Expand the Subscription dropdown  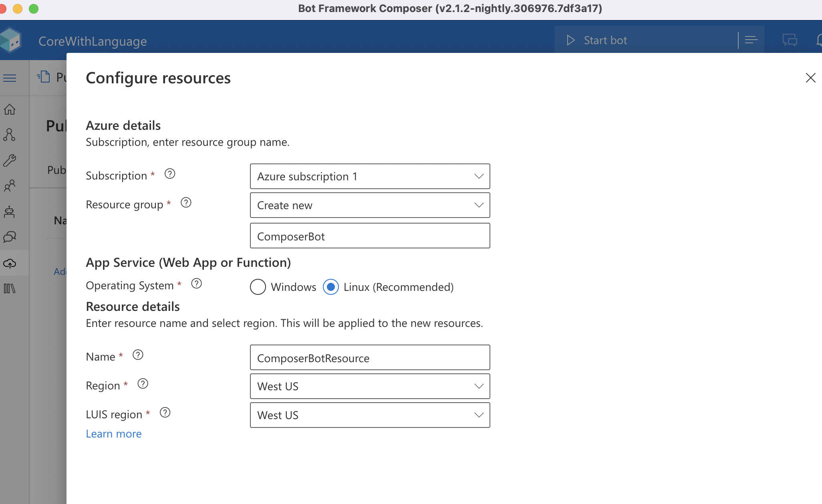370,176
